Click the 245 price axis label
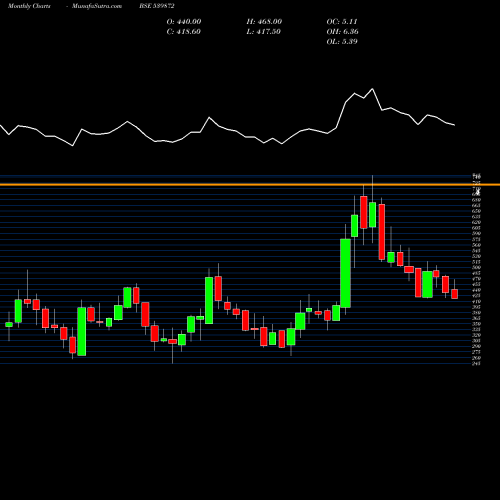500x500 pixels. click(x=476, y=363)
